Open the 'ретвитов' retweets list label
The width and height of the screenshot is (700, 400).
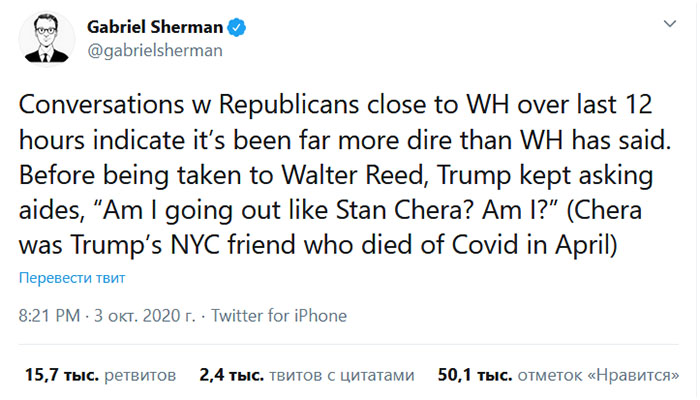143,375
